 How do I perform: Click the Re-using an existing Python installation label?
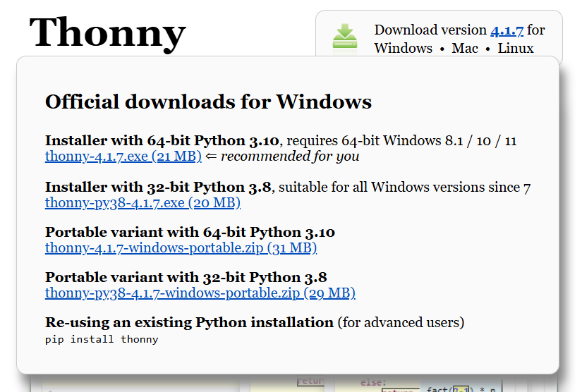coord(189,323)
